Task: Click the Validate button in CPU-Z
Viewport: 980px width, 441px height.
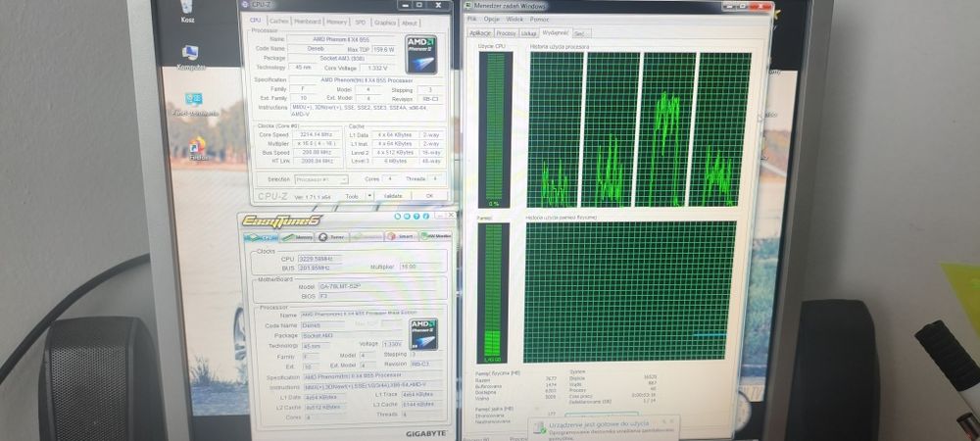Action: tap(393, 196)
